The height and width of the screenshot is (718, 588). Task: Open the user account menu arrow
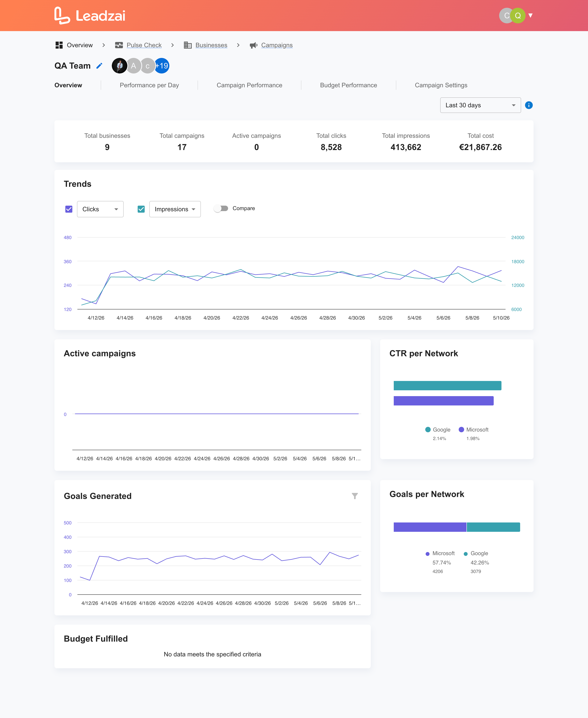(x=530, y=16)
